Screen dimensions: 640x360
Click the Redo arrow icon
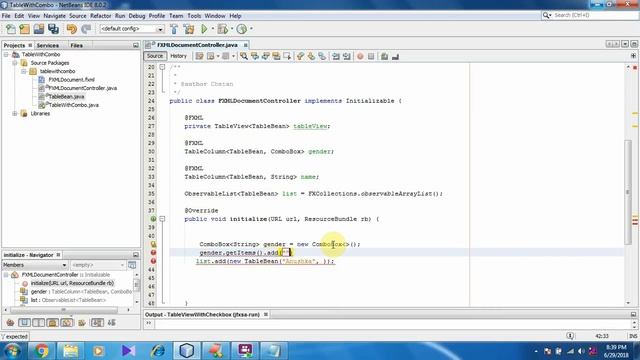coord(86,29)
